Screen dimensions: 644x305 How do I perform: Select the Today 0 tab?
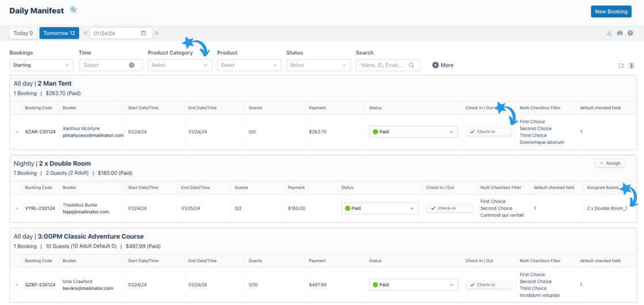click(x=23, y=33)
